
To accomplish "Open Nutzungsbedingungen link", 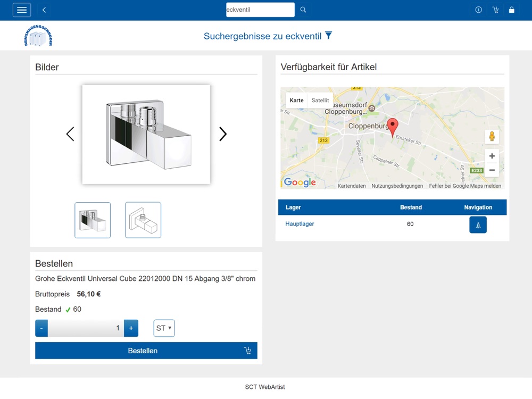I will [397, 186].
